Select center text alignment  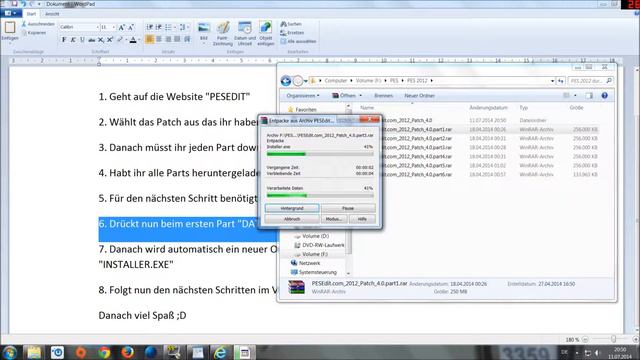coord(159,40)
